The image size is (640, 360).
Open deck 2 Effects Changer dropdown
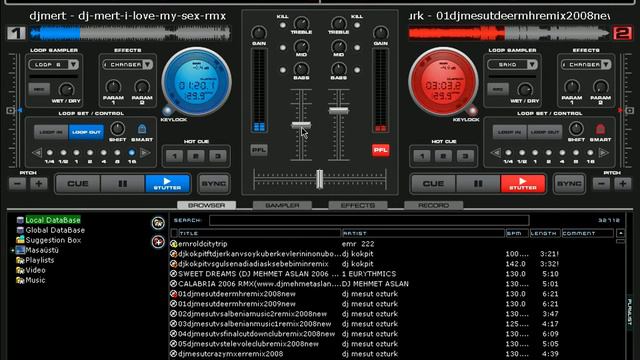tap(606, 64)
